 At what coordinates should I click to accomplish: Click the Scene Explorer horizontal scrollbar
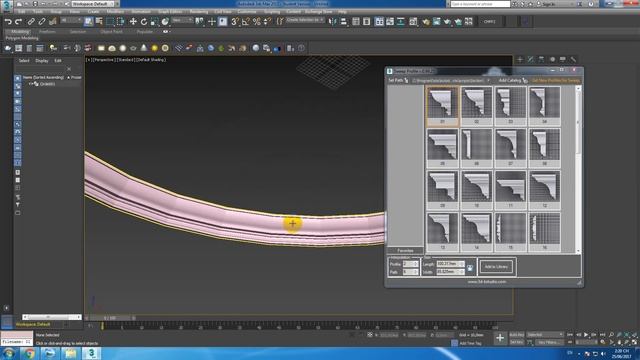click(x=52, y=317)
